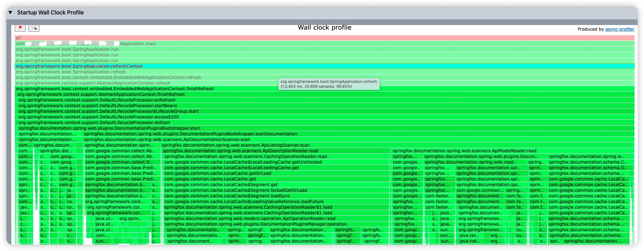Click the highlighted SpringApplication.refreshContext frame

[x=325, y=66]
